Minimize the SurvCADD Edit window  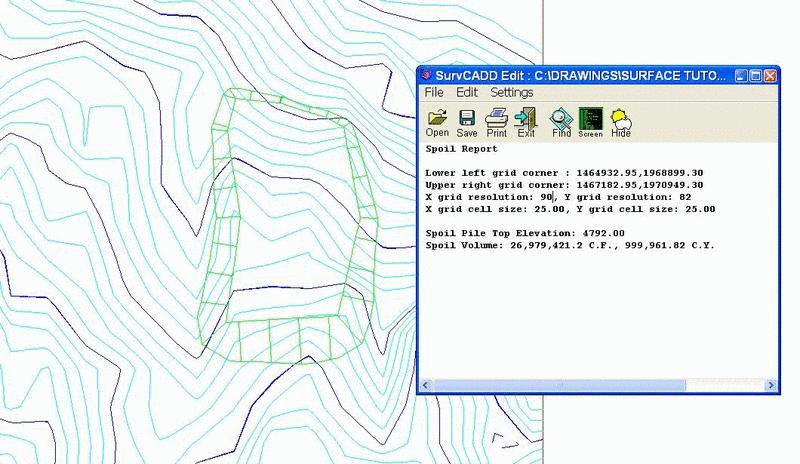[741, 76]
